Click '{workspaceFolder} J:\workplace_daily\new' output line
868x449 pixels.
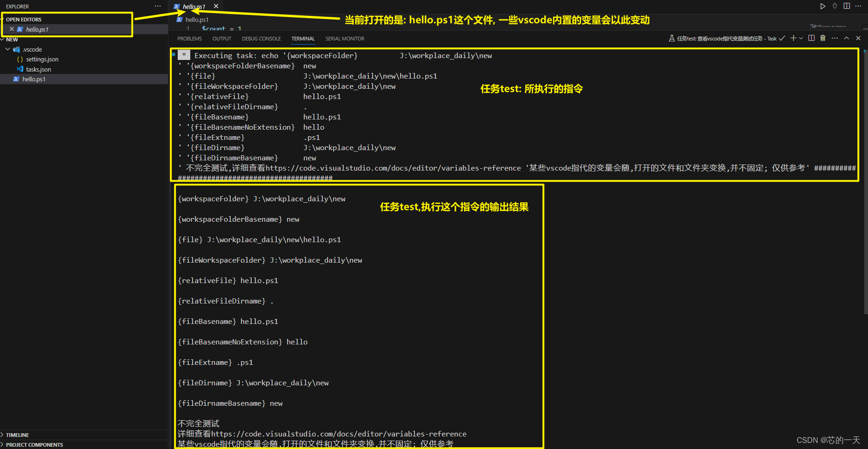(x=261, y=198)
